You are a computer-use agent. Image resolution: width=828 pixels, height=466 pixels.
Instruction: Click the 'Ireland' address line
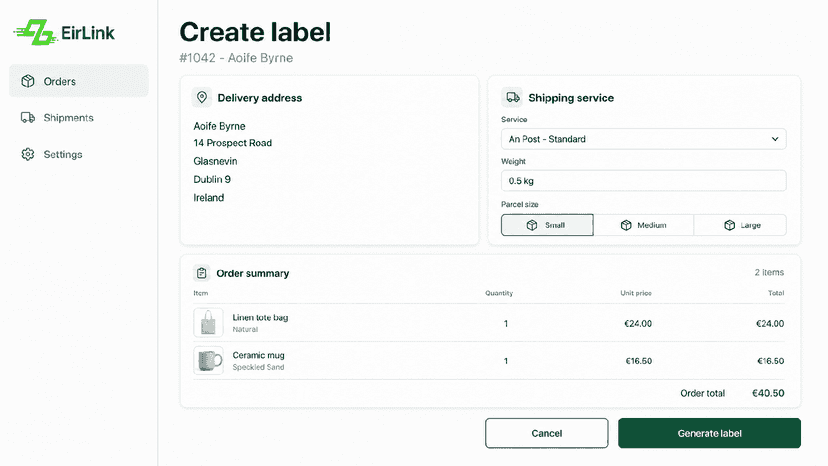click(209, 198)
